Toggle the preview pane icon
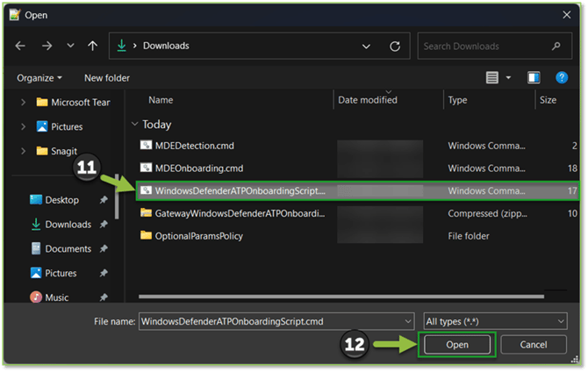 [534, 78]
